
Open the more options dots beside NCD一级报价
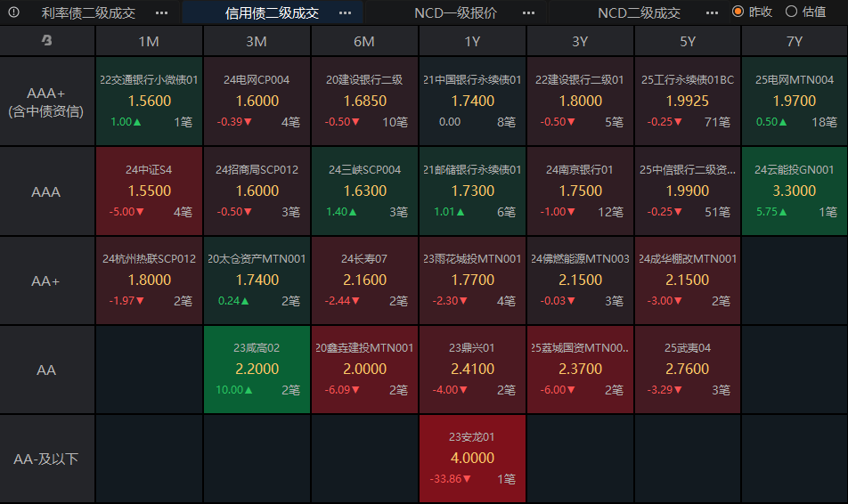(x=528, y=12)
